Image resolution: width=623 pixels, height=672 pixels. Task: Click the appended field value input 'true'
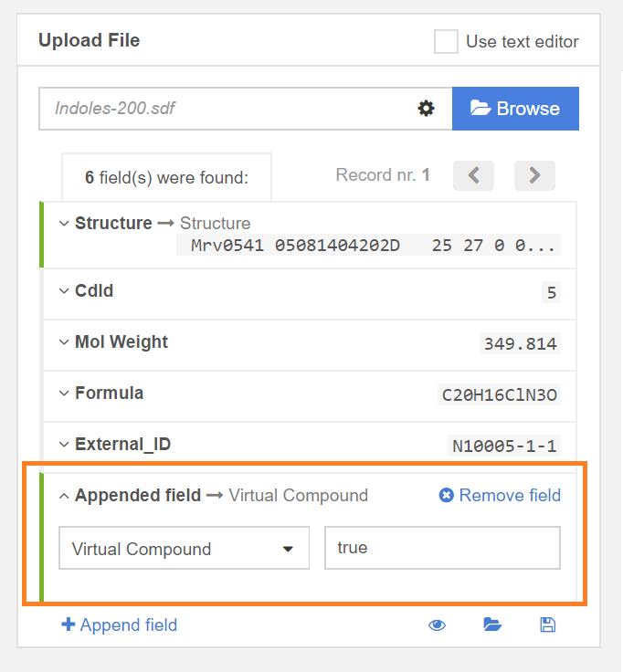click(442, 549)
